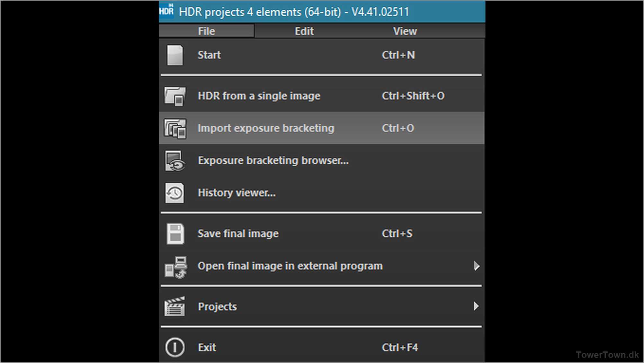The height and width of the screenshot is (363, 644).
Task: Click the Exposure bracketing browser icon
Action: [175, 161]
